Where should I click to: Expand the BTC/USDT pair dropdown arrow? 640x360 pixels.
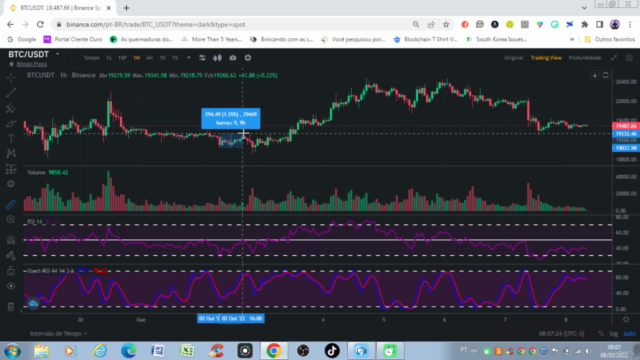point(58,54)
